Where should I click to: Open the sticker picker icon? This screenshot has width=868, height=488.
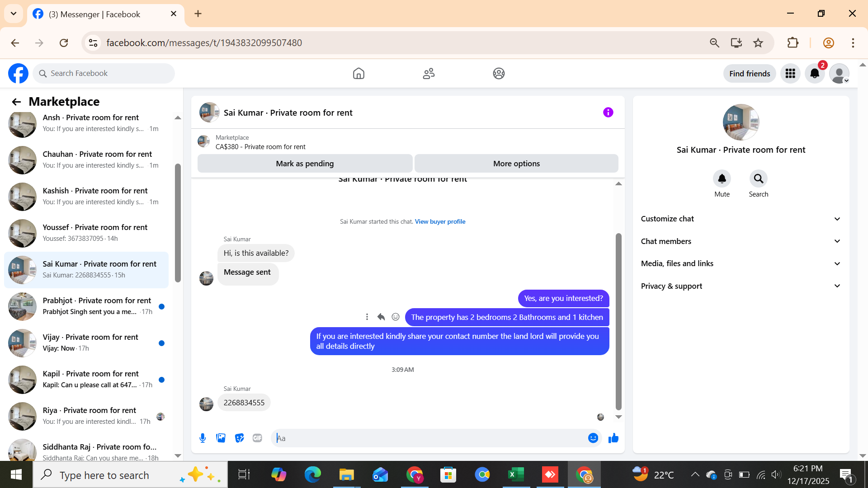(239, 438)
